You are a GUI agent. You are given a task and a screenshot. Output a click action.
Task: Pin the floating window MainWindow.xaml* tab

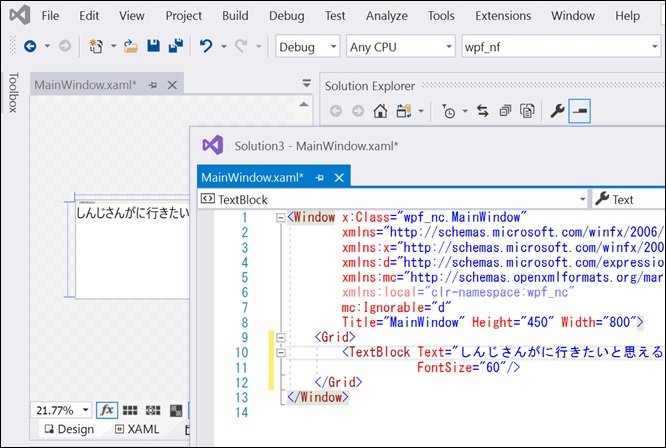pyautogui.click(x=319, y=178)
